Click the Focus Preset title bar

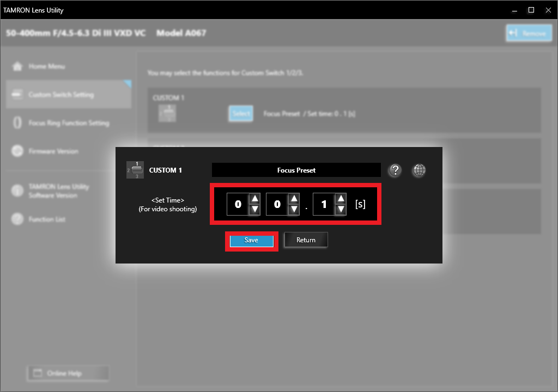click(x=296, y=170)
